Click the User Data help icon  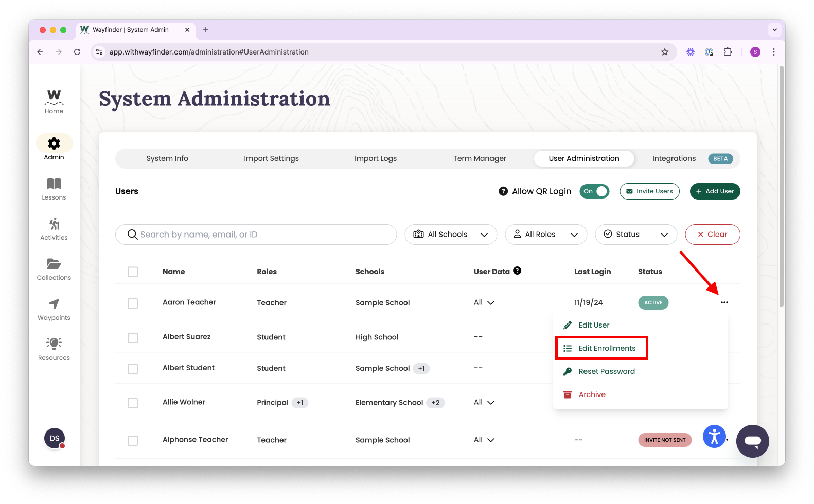(517, 271)
